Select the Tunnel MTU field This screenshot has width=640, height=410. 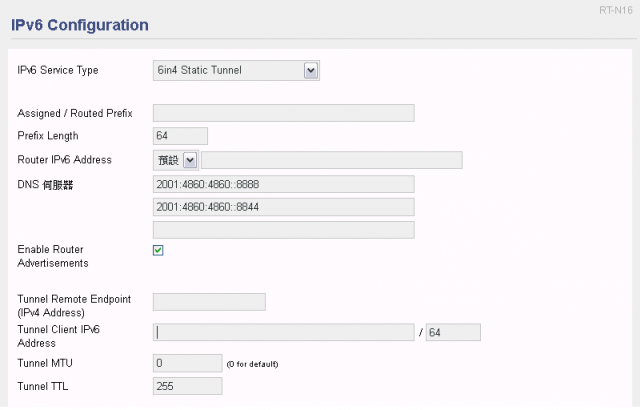click(x=188, y=363)
